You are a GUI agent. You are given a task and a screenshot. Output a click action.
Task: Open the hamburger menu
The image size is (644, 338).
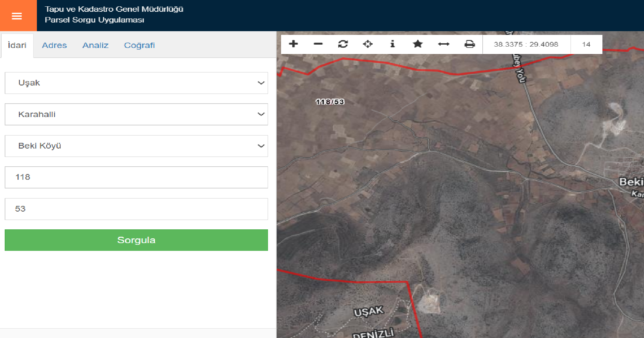click(17, 16)
